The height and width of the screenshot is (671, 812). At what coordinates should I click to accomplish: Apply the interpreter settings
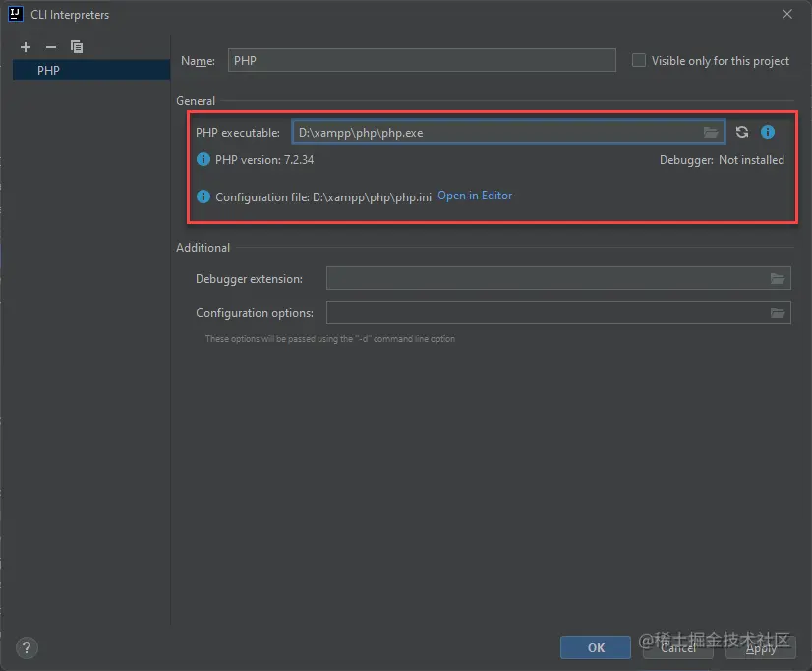coord(761,647)
